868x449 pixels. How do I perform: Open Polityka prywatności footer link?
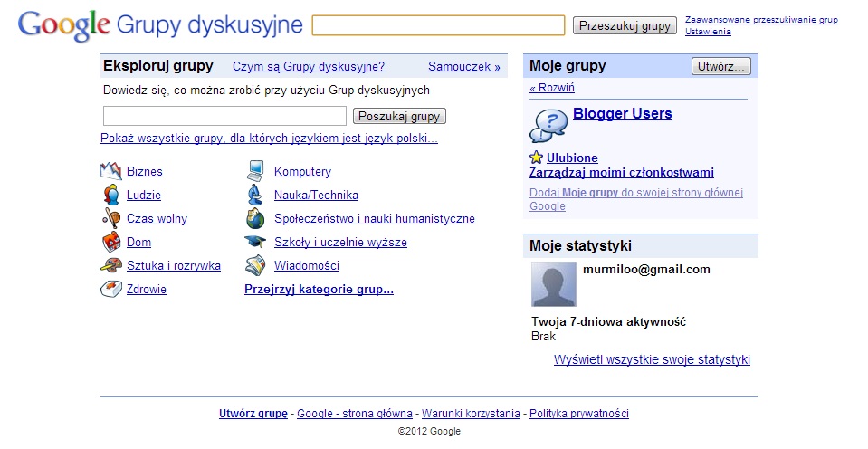coord(579,414)
